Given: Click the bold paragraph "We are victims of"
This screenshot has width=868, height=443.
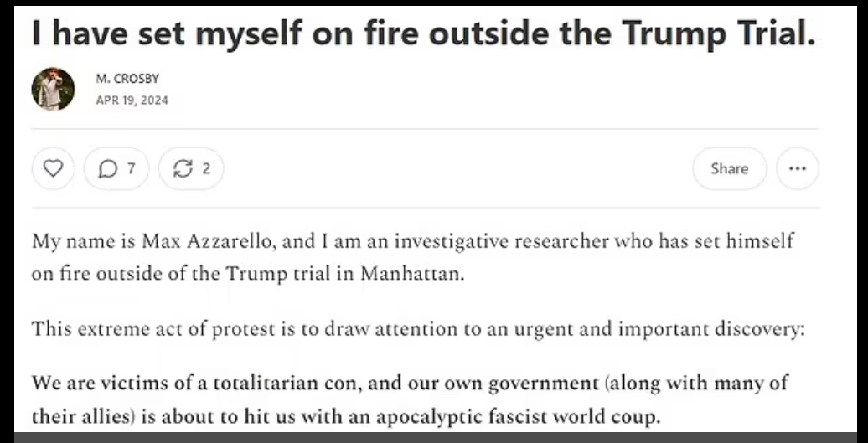Looking at the screenshot, I should pyautogui.click(x=410, y=399).
